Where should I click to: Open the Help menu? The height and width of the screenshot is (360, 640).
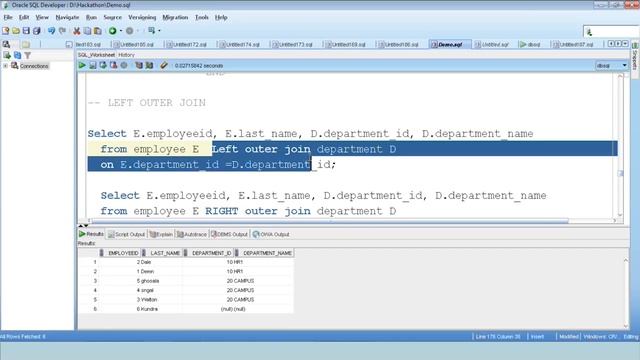(221, 18)
